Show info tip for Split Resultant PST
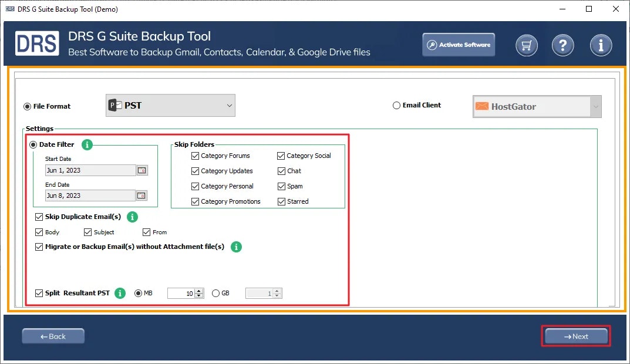The image size is (630, 364). click(120, 294)
